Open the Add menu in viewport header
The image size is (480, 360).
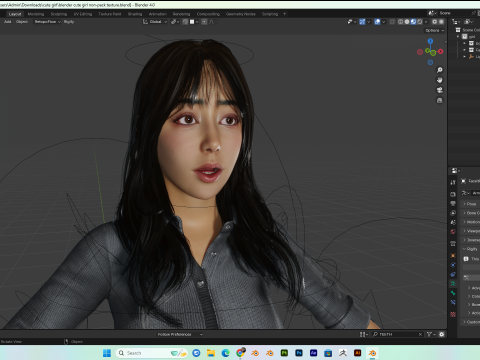point(8,22)
